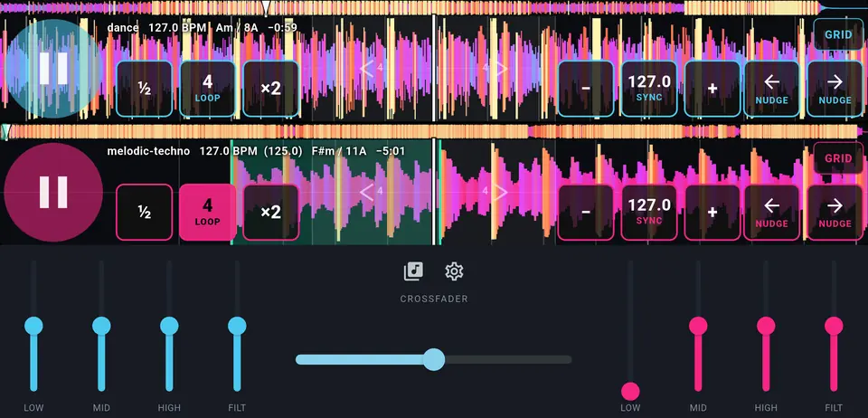Click the crossfader slider handle
The image size is (868, 418).
coord(434,359)
